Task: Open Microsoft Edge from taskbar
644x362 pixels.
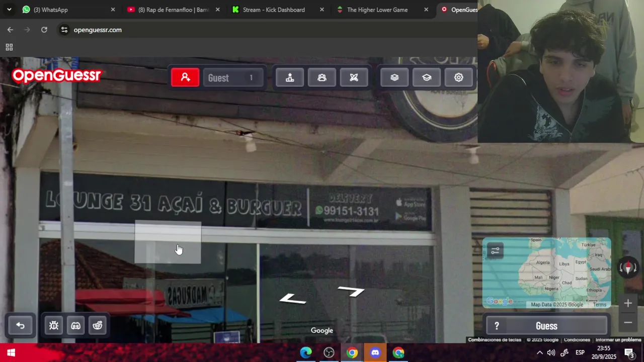Action: point(306,352)
